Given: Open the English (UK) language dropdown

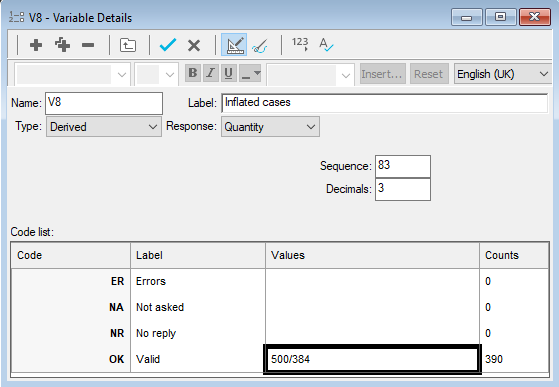Looking at the screenshot, I should 503,74.
